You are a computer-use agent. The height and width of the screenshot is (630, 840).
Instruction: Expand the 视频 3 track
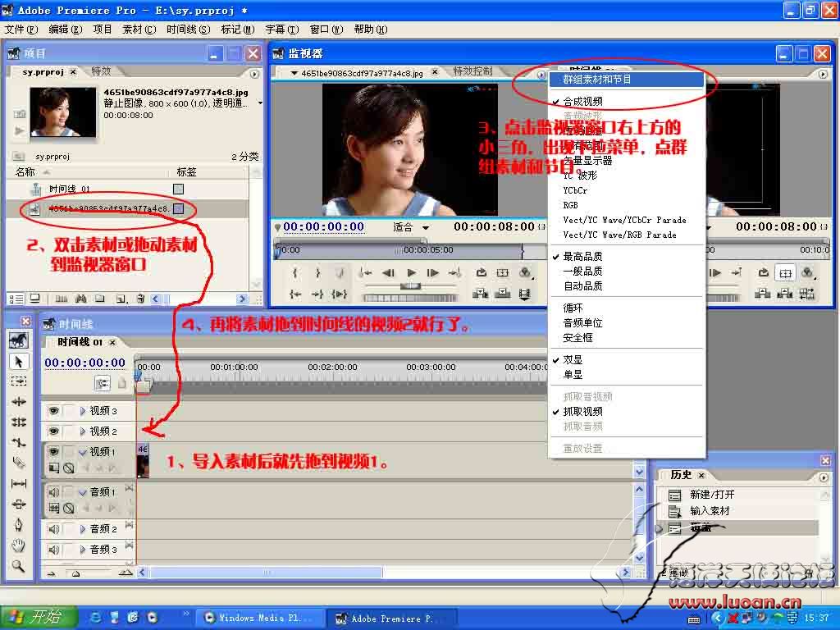coord(83,411)
